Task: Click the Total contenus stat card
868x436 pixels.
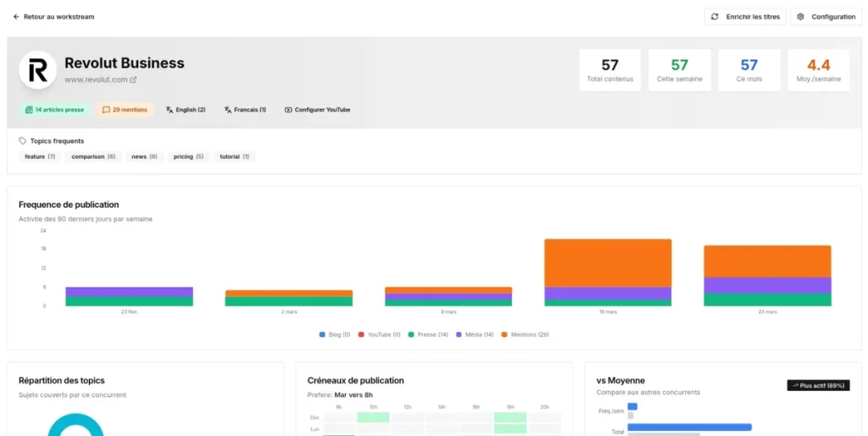Action: pyautogui.click(x=610, y=70)
